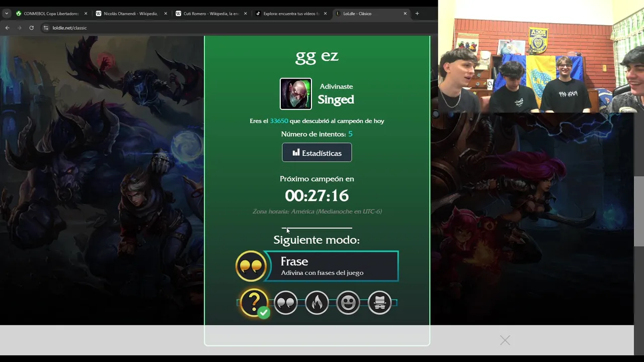The width and height of the screenshot is (644, 362).
Task: Click the Número de intentos: 5 text
Action: tap(317, 134)
